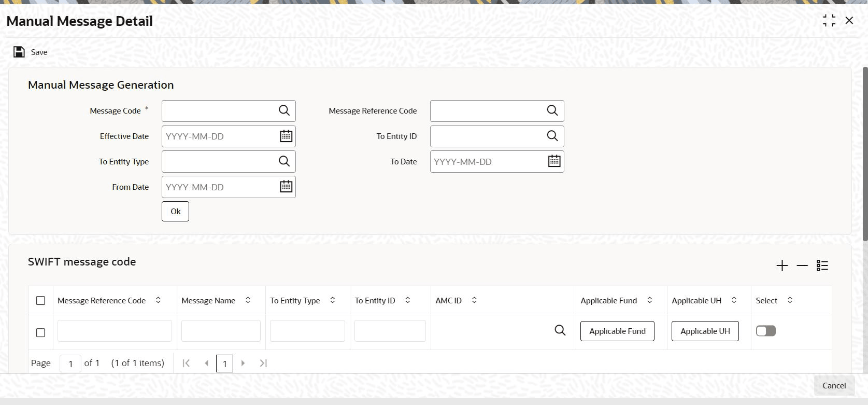Sort the Applicable Fund column
The height and width of the screenshot is (405, 868).
(x=649, y=300)
